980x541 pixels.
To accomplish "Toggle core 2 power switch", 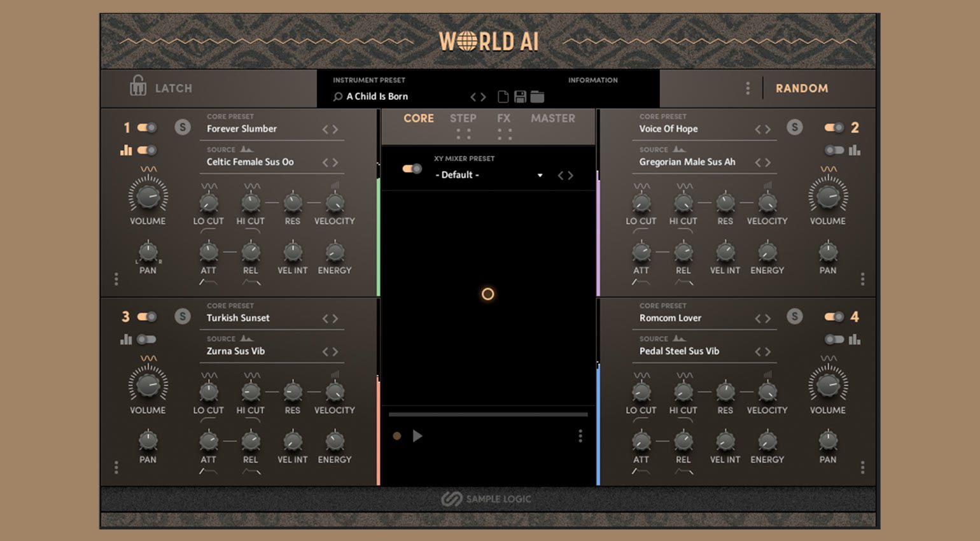I will click(834, 127).
